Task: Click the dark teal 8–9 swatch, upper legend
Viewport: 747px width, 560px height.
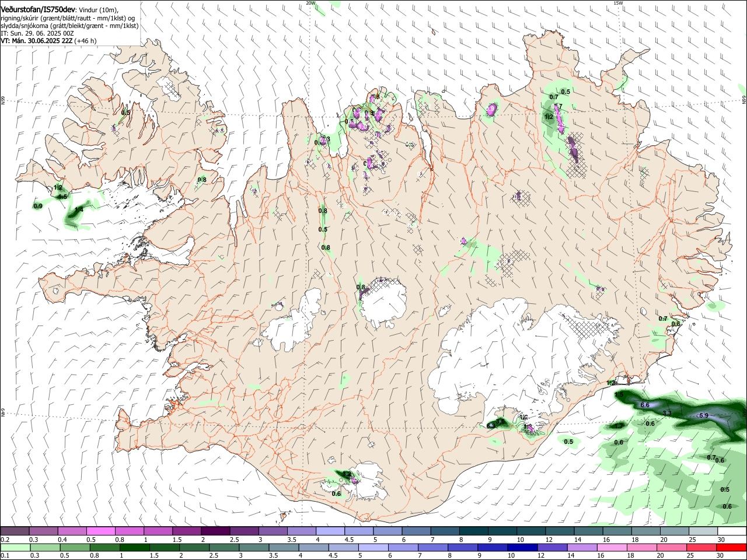Action: pos(473,531)
